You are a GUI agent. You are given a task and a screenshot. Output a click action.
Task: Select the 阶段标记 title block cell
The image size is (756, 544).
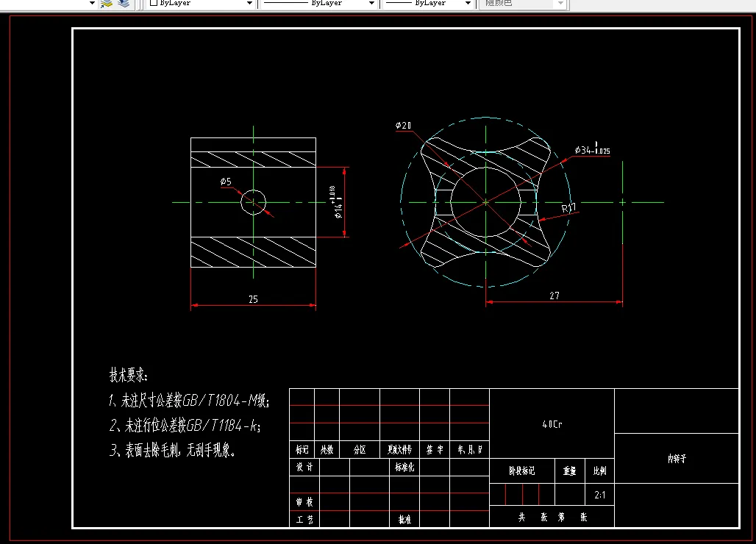(522, 470)
